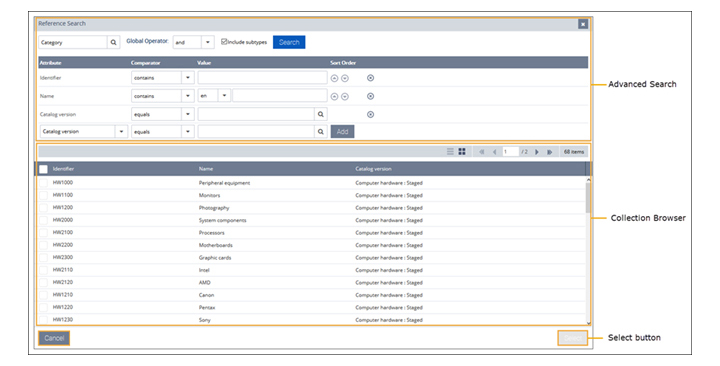The height and width of the screenshot is (366, 720).
Task: Click the vertical scrollbar in results list
Action: pos(588,198)
